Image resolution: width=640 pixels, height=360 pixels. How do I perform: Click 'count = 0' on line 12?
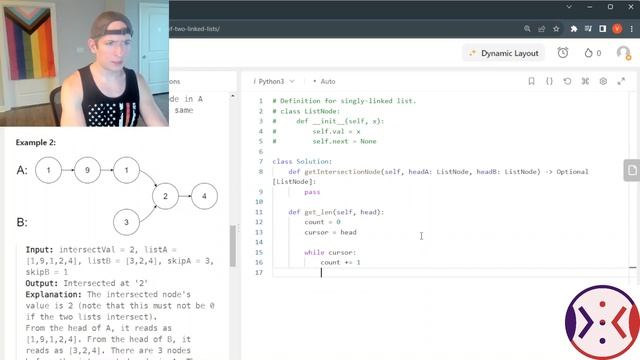click(322, 222)
